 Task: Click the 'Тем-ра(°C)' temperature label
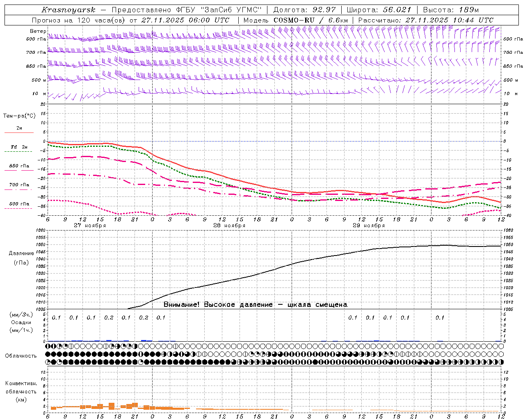coord(19,116)
